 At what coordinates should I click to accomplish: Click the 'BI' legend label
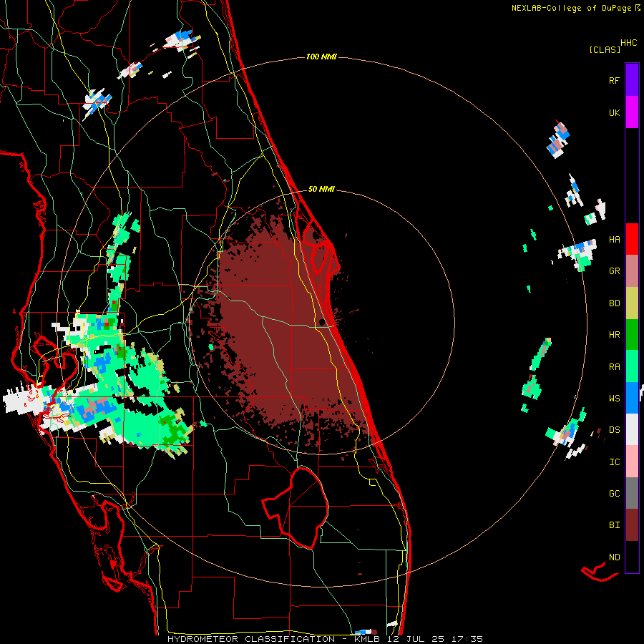tap(614, 525)
